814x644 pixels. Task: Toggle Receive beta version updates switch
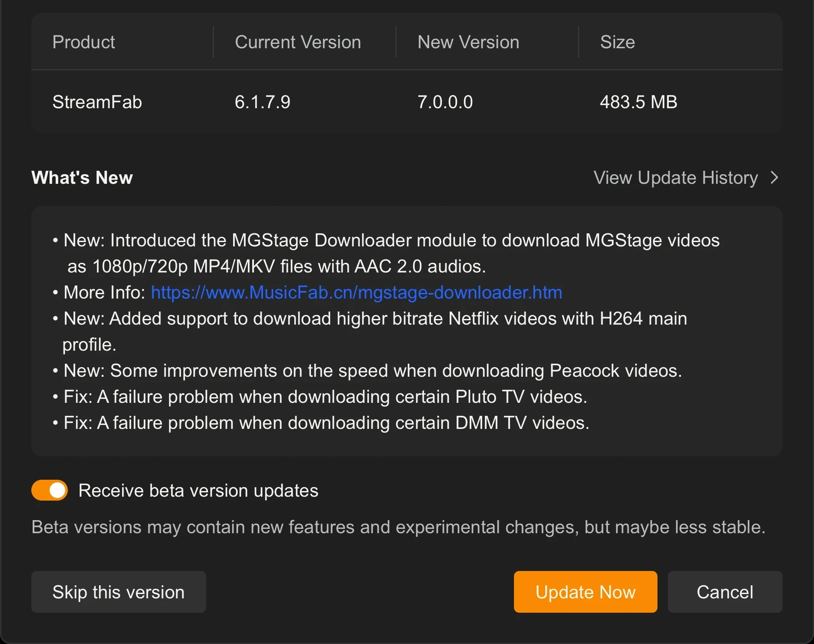tap(50, 490)
